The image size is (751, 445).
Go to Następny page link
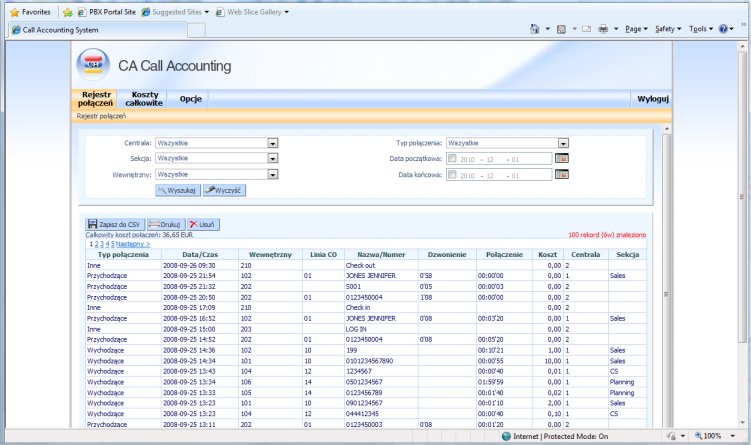click(133, 244)
